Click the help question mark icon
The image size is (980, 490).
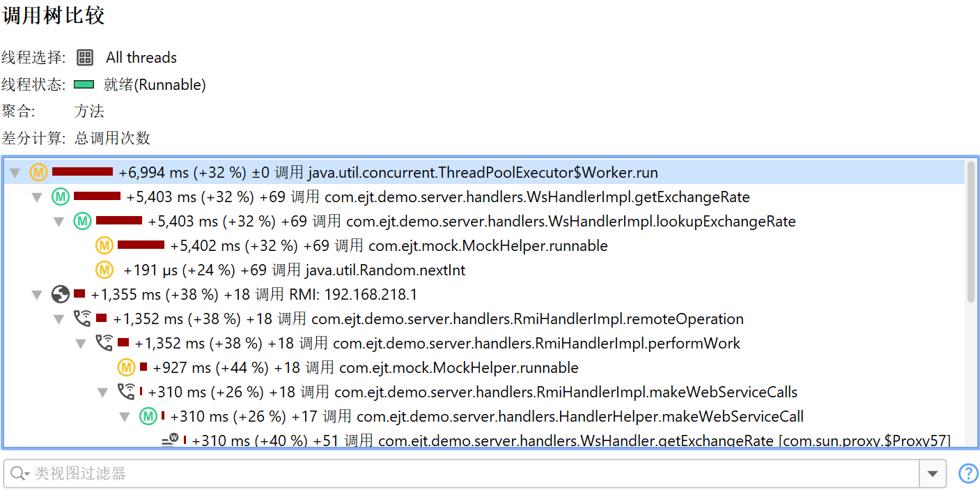[968, 474]
